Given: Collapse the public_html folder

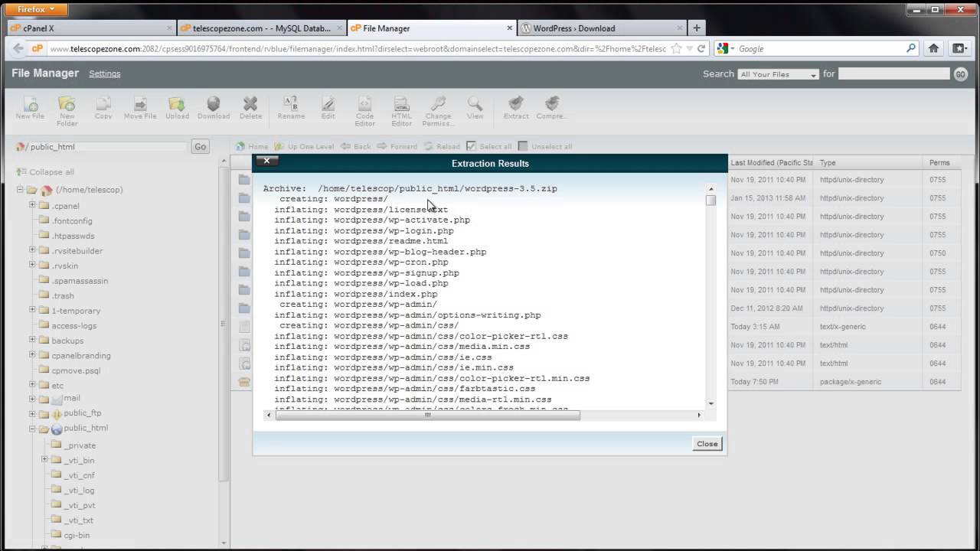Looking at the screenshot, I should coord(32,429).
